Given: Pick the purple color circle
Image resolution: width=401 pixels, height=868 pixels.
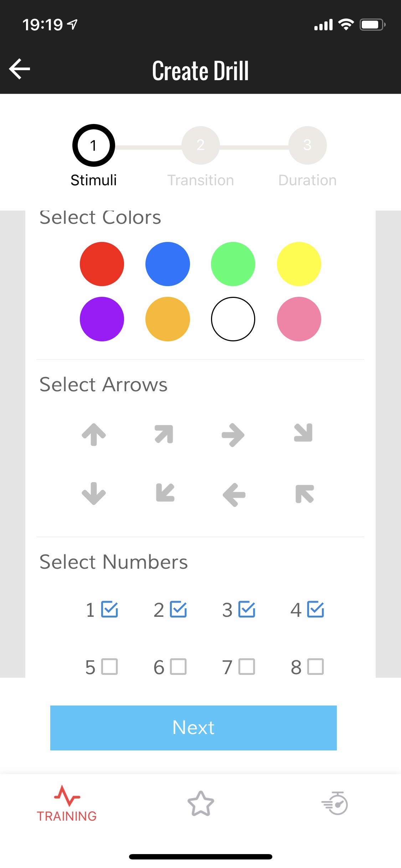Looking at the screenshot, I should [102, 319].
